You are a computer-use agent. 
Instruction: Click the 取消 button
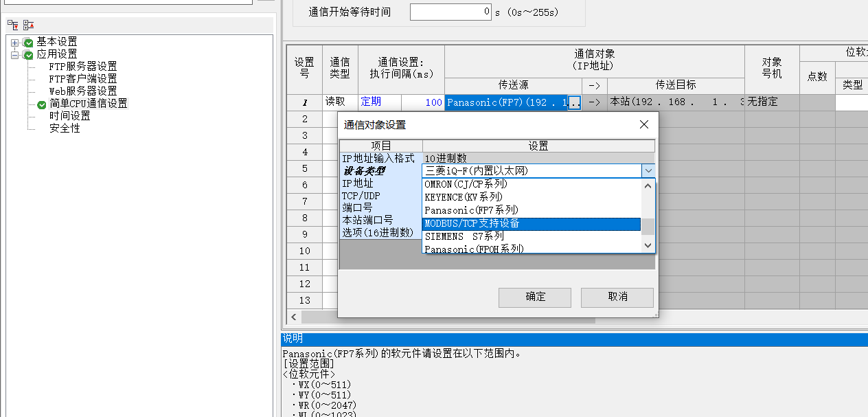617,297
